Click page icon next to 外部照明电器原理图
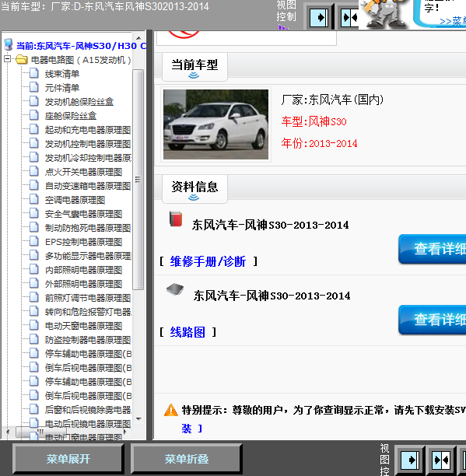This screenshot has width=466, height=476. pos(34,283)
